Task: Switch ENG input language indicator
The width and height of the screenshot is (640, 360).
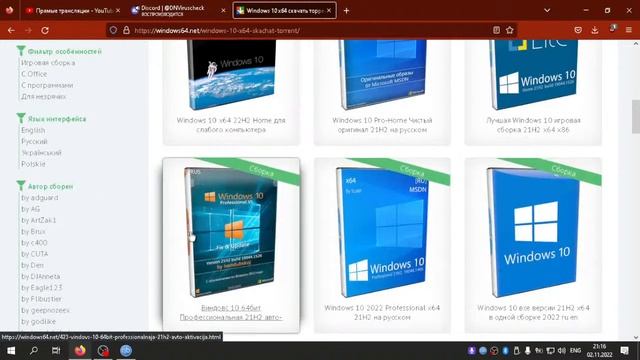Action: point(575,351)
